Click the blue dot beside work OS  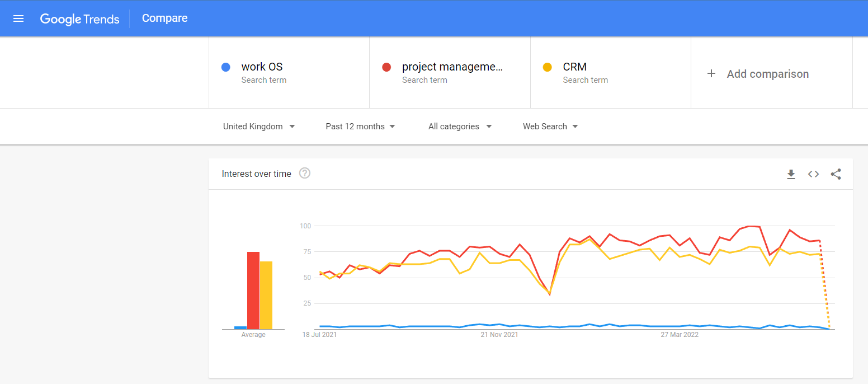click(226, 67)
